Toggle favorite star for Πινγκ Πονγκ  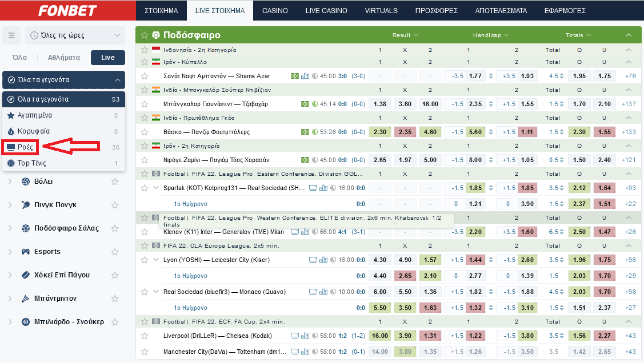pyautogui.click(x=115, y=205)
